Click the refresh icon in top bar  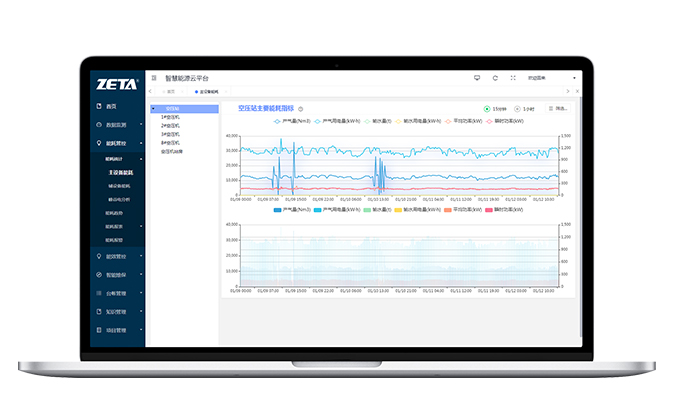tap(496, 78)
